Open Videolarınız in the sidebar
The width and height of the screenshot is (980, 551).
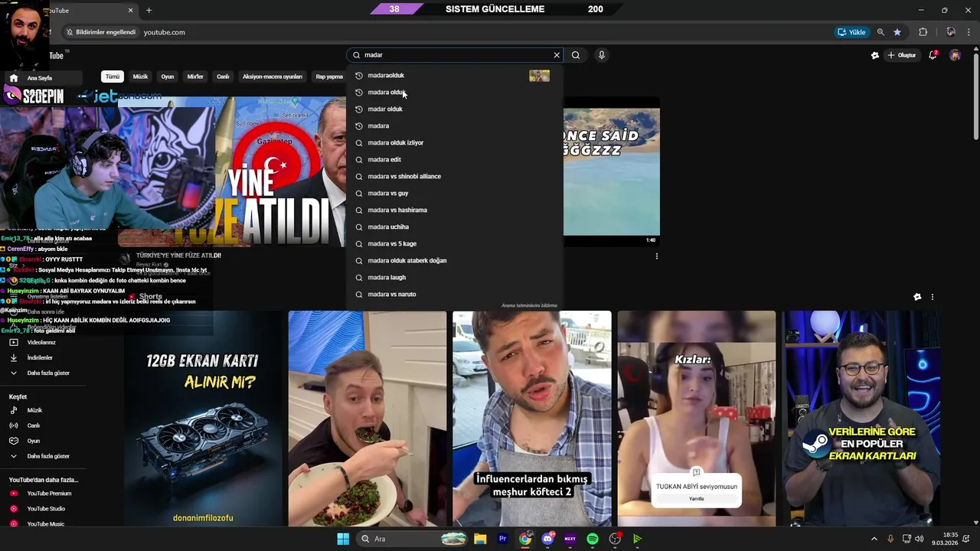click(x=41, y=342)
